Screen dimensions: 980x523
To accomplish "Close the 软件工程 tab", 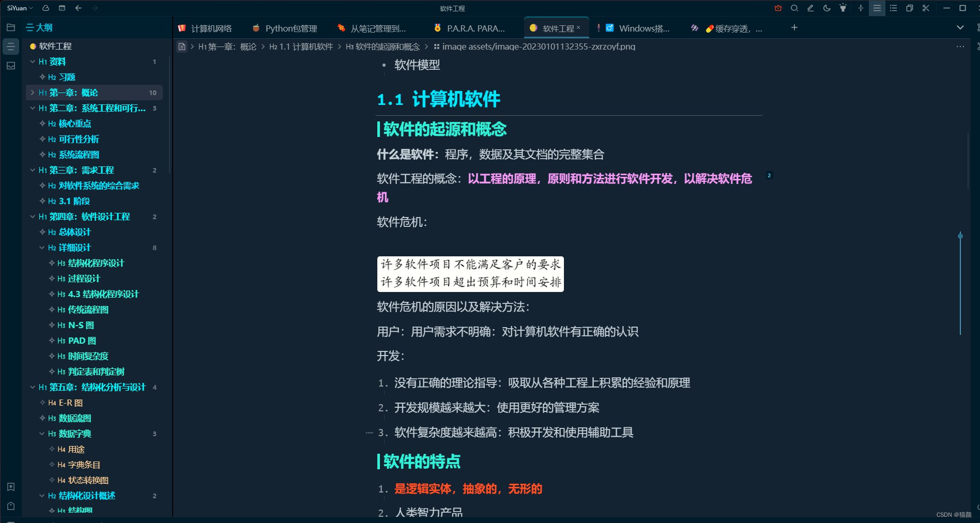I will 578,27.
